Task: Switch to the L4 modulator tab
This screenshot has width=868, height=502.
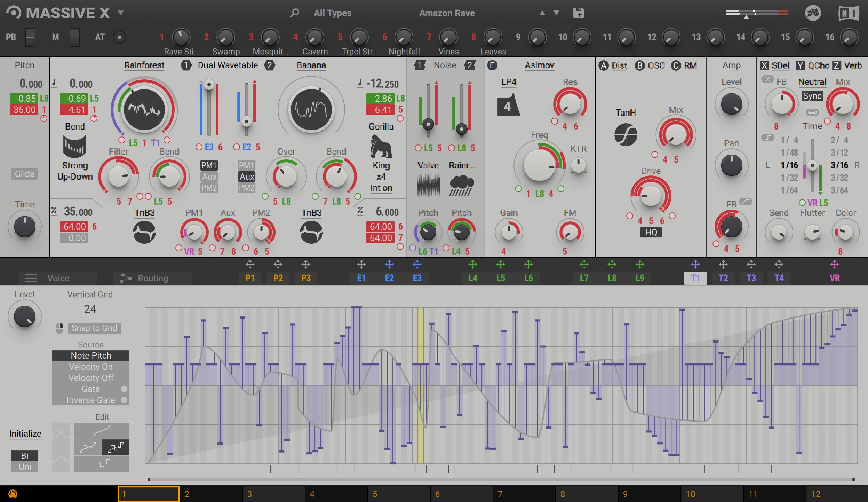Action: (472, 278)
